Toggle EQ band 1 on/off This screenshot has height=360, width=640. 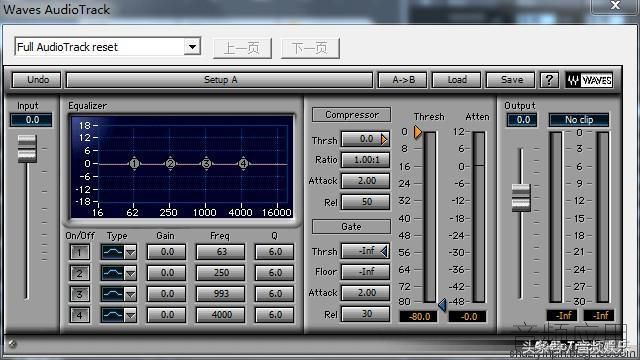80,252
